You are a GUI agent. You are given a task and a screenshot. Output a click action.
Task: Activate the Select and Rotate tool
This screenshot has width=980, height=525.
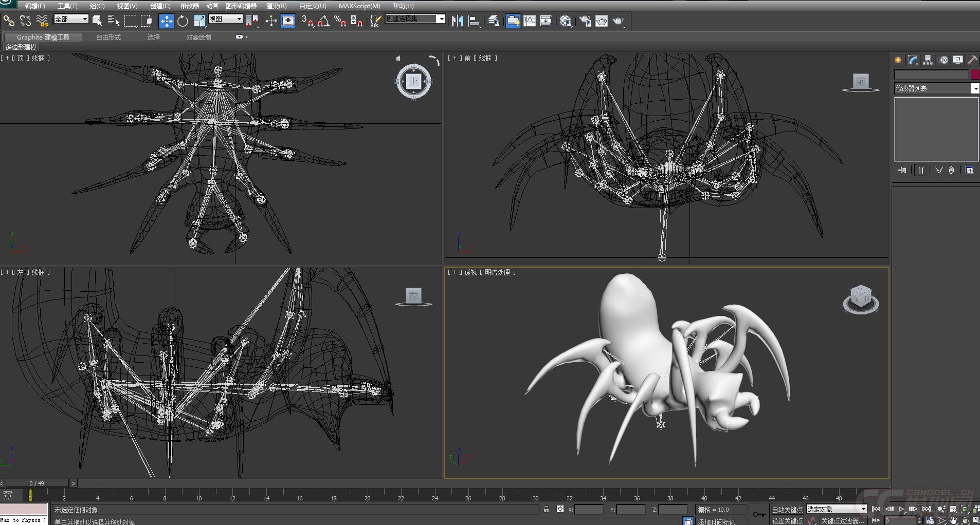coord(183,21)
